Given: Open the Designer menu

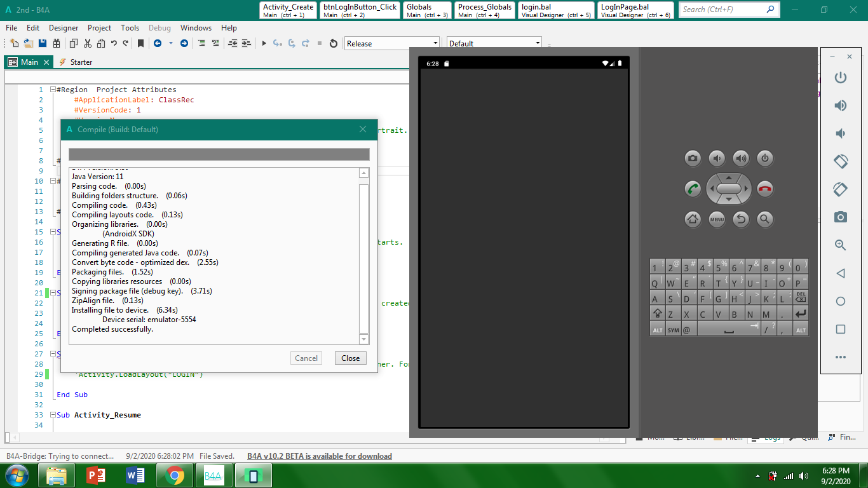Looking at the screenshot, I should [64, 28].
